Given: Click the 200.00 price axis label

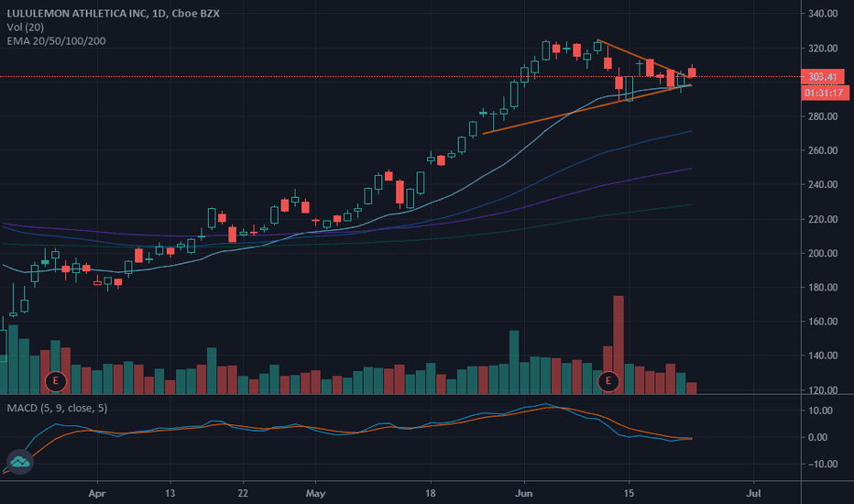Looking at the screenshot, I should pos(823,253).
